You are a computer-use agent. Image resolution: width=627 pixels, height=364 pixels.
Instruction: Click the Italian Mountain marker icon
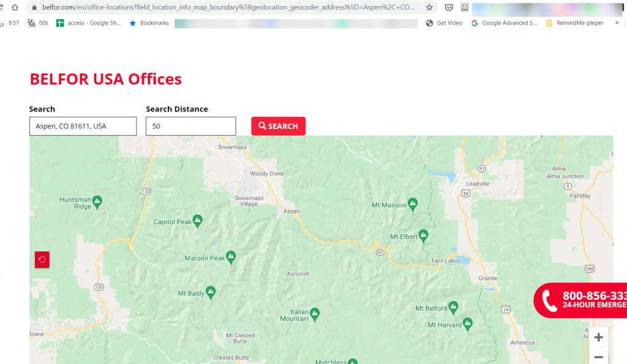[x=315, y=314]
